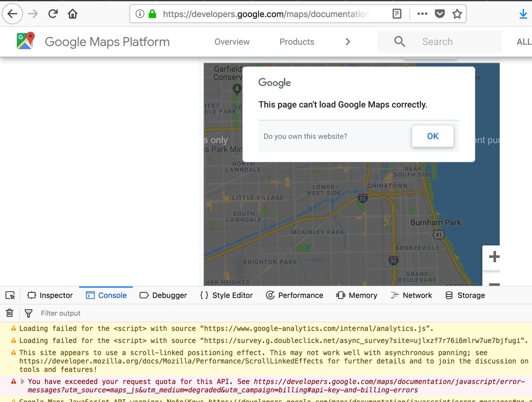
Task: Click the CHINATOWN label on the map
Action: 387,185
